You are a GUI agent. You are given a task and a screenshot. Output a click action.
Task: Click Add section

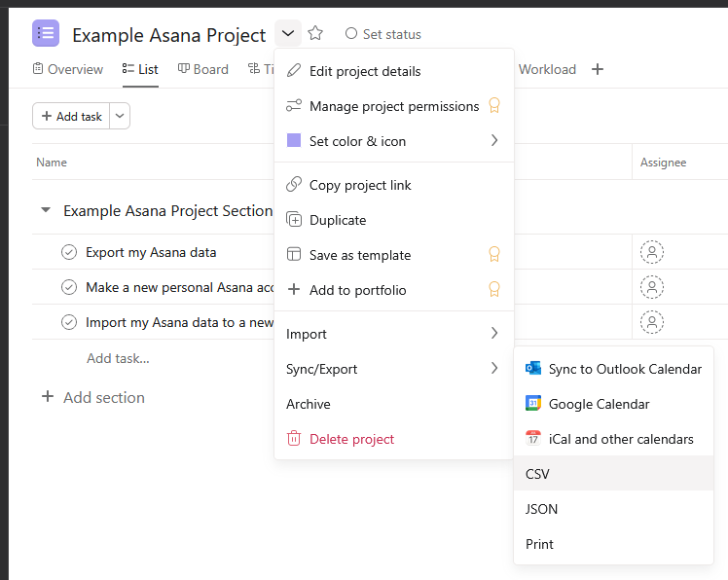click(93, 397)
